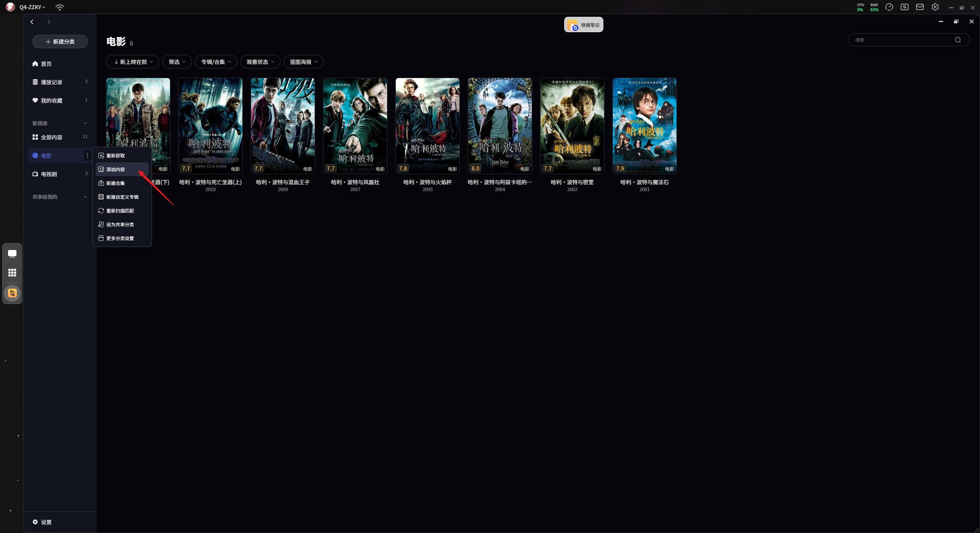Open 播放记录 play history
Screen dimensions: 980x533
click(60, 82)
